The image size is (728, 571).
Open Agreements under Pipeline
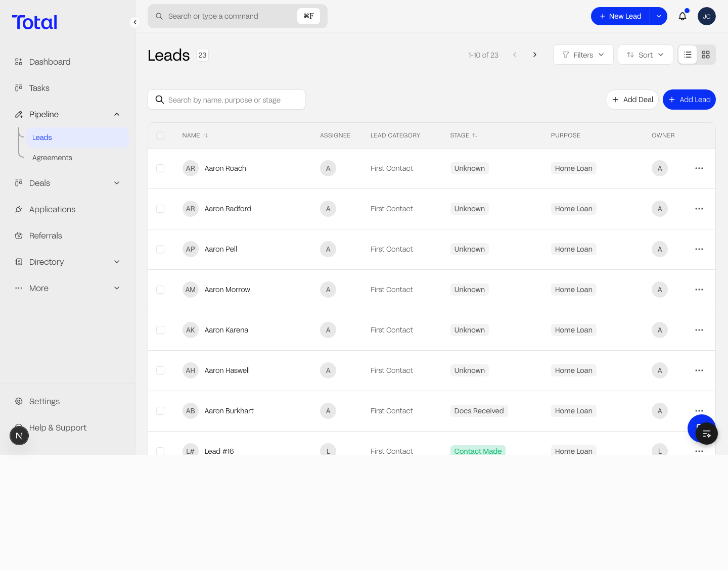pos(52,158)
